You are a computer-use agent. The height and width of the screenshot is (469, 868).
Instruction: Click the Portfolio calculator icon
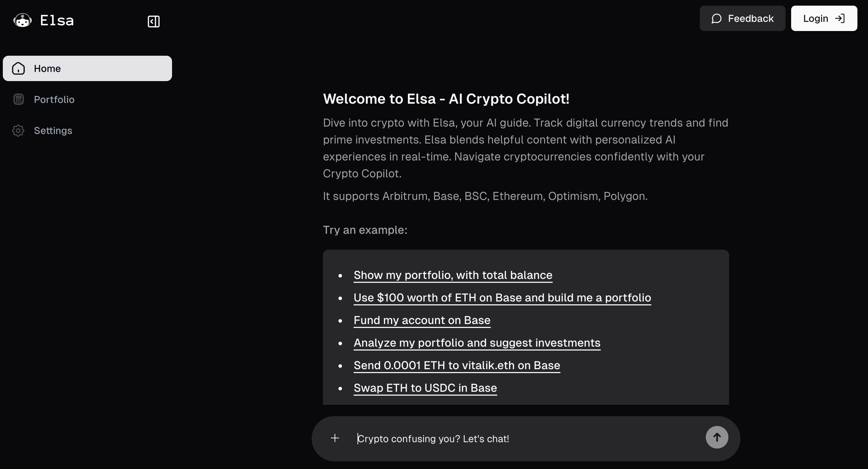pos(18,99)
